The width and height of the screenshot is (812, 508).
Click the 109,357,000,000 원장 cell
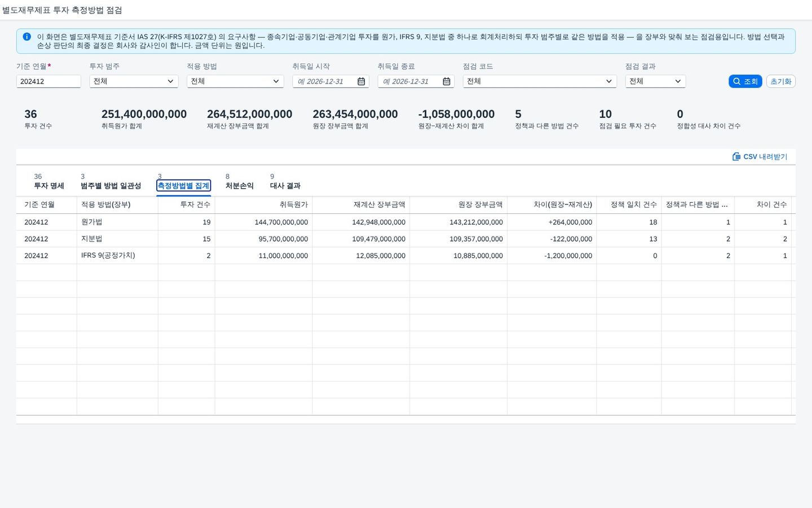pos(458,239)
